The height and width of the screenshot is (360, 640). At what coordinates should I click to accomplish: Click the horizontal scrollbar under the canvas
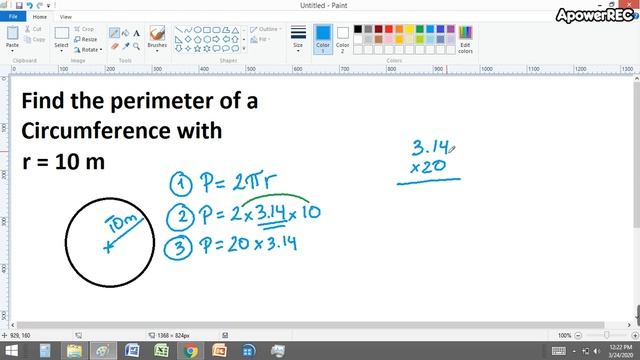point(310,325)
